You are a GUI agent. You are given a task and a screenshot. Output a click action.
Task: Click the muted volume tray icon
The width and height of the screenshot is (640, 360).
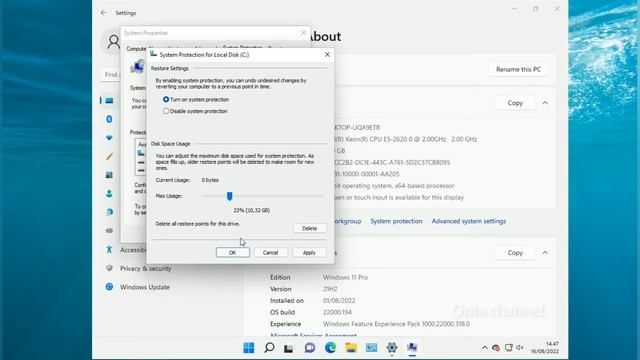point(520,347)
